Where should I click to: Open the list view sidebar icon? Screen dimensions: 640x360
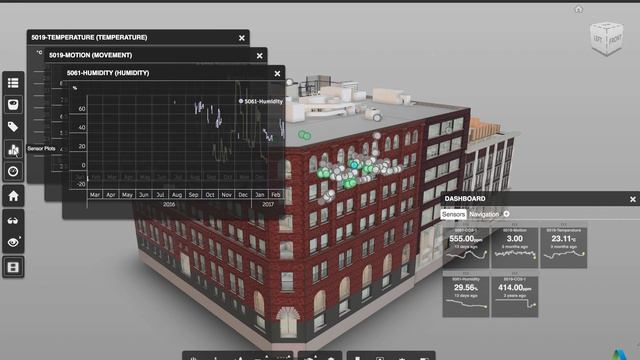13,83
